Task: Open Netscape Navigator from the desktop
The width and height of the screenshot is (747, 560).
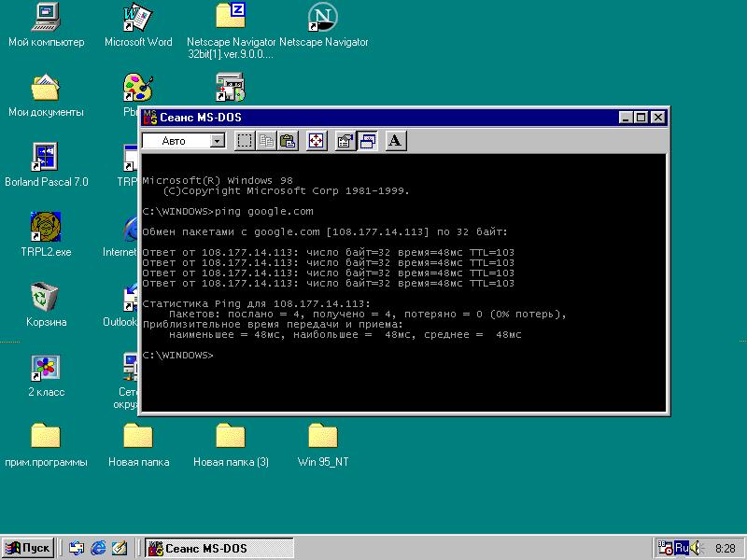Action: pos(322,17)
